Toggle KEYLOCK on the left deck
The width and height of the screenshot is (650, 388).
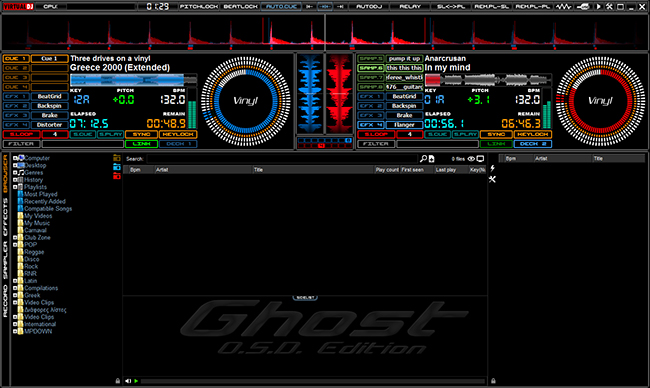[178, 134]
